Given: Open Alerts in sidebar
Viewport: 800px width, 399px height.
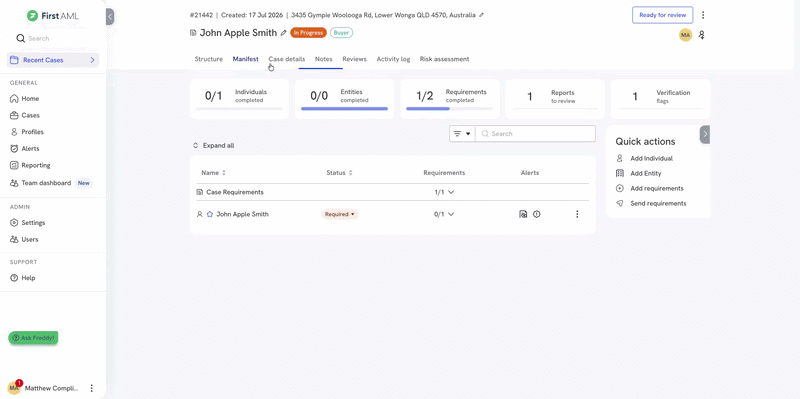Looking at the screenshot, I should pyautogui.click(x=30, y=148).
